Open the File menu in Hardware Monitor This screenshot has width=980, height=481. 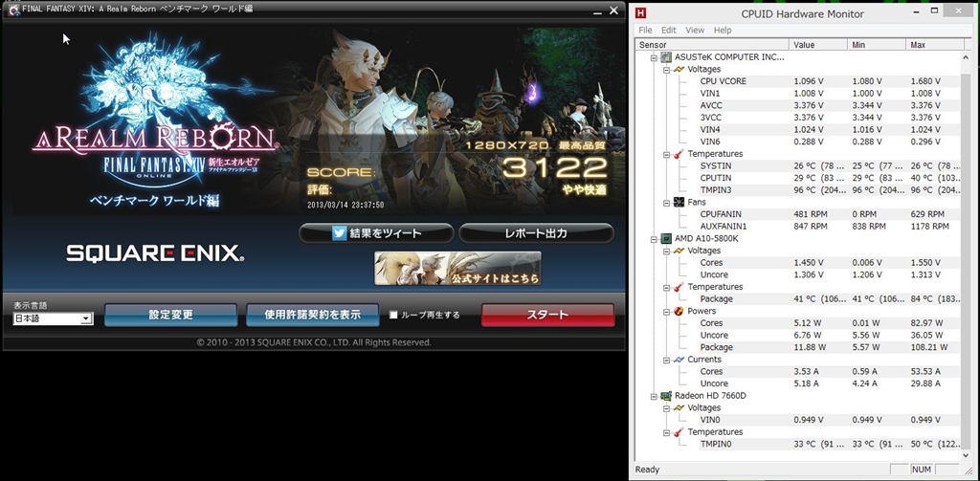pyautogui.click(x=645, y=30)
